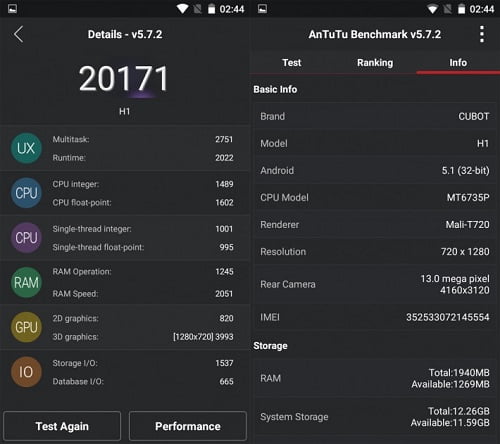Tap the battery icon on right status bar
The width and height of the screenshot is (500, 444).
click(x=461, y=9)
